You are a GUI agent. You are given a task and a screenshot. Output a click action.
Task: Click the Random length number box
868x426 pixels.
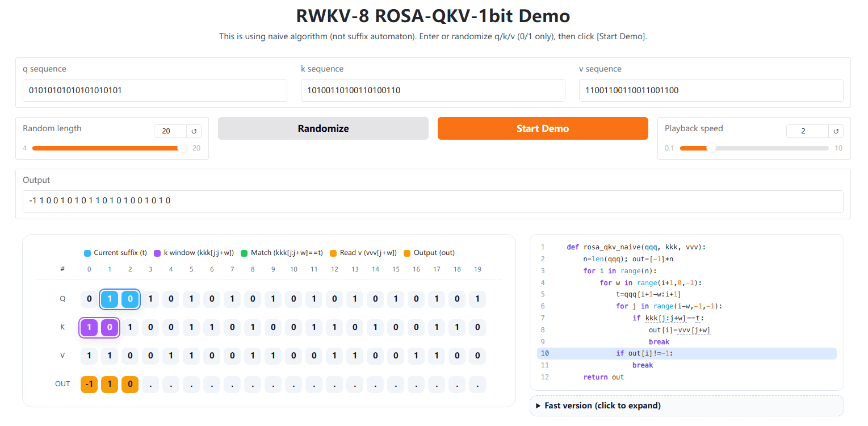pos(170,131)
